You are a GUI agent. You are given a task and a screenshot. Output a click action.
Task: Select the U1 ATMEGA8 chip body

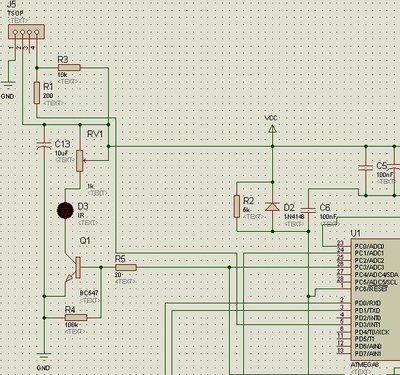[375, 299]
